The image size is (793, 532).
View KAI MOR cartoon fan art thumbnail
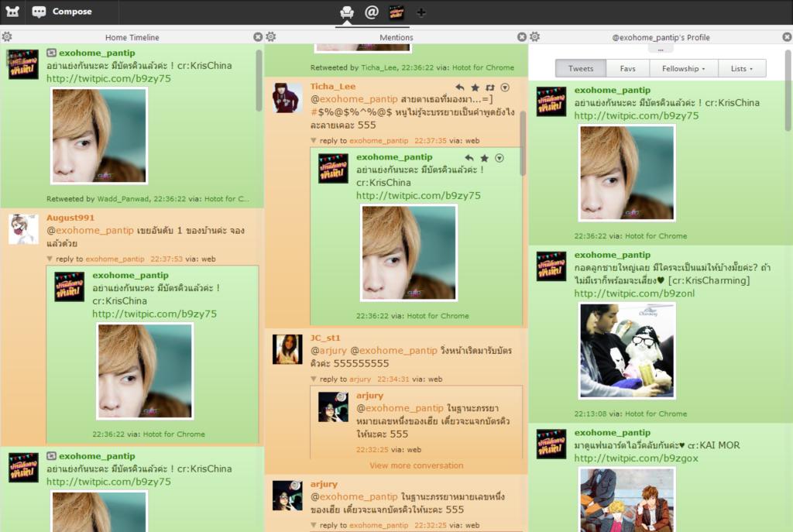tap(627, 499)
